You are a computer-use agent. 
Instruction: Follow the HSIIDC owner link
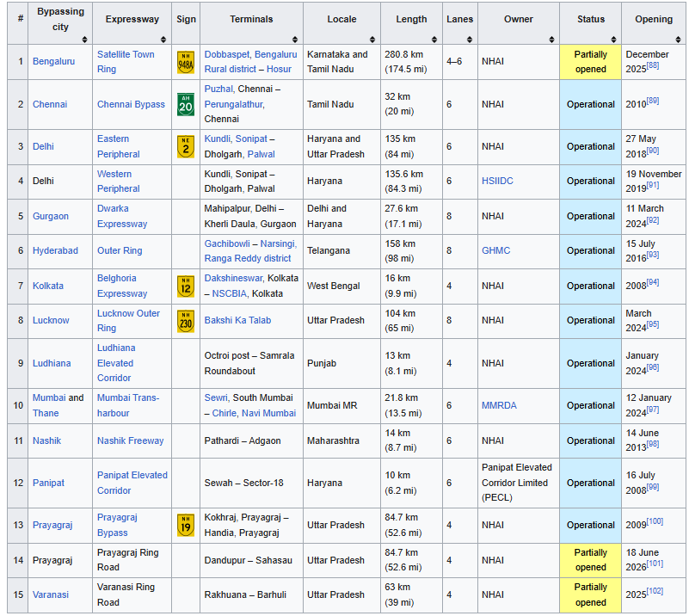click(x=497, y=181)
